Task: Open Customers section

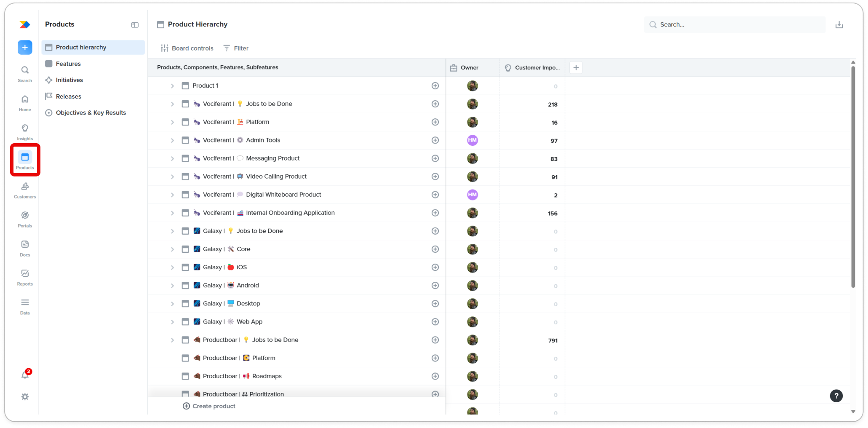Action: tap(25, 190)
